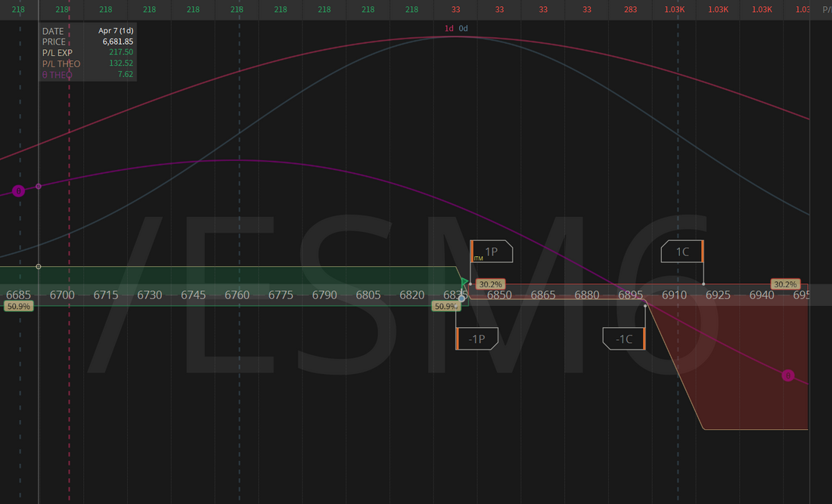
Task: Click the θ THEO row in the info box
Action: pos(88,74)
